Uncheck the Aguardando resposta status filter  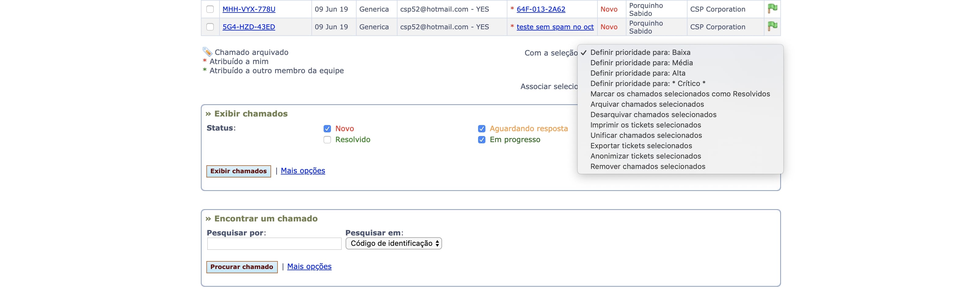pyautogui.click(x=482, y=129)
